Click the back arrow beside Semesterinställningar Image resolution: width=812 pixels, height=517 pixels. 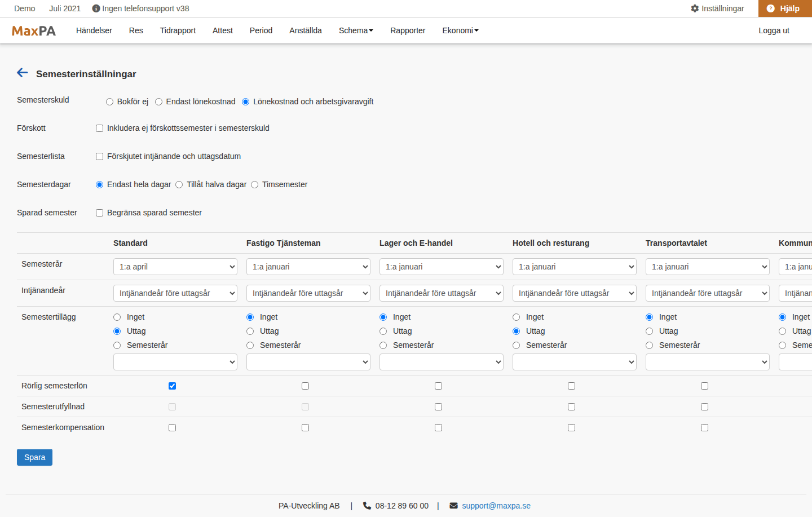click(x=23, y=73)
